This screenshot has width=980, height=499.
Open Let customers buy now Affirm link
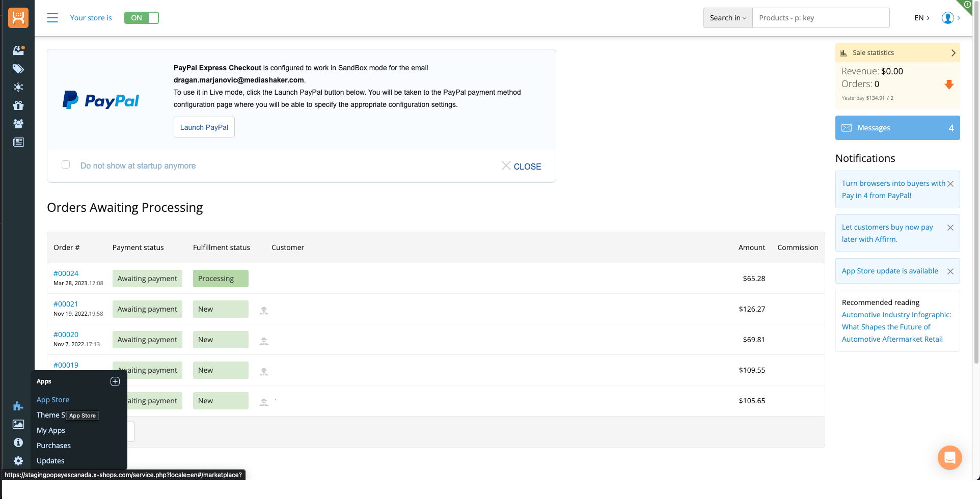point(887,233)
